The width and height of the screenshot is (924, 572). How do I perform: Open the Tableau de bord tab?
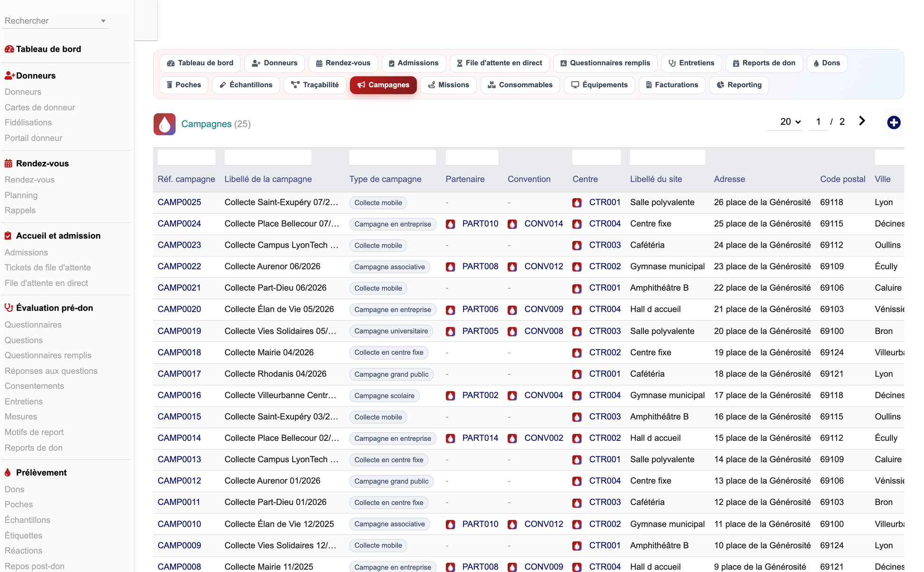[x=200, y=63]
